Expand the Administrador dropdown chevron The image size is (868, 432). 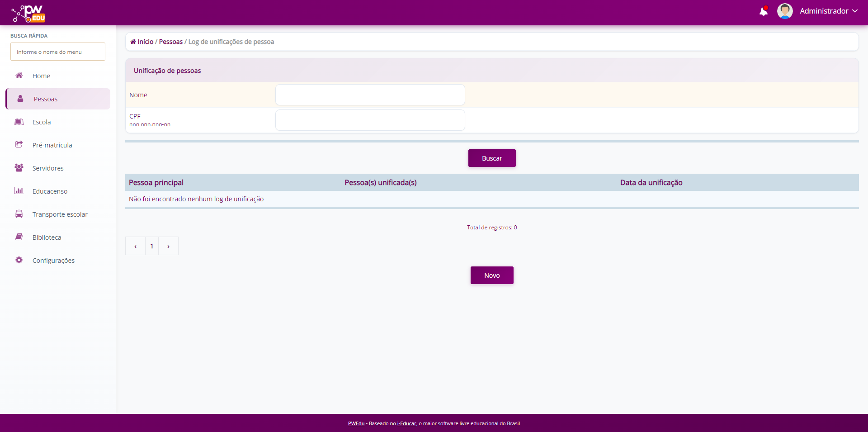854,11
